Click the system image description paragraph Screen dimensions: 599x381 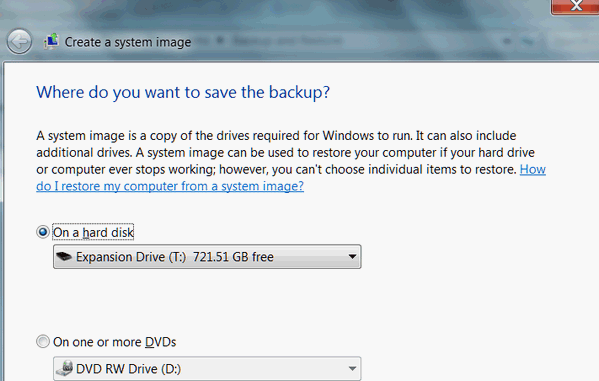291,161
